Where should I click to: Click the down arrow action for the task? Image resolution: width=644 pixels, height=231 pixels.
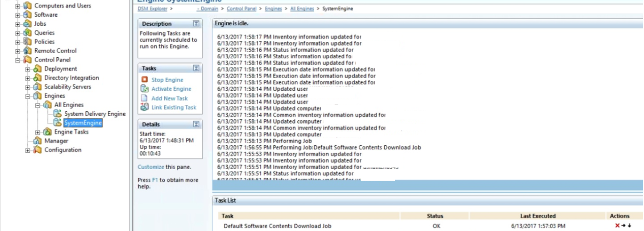(x=629, y=226)
